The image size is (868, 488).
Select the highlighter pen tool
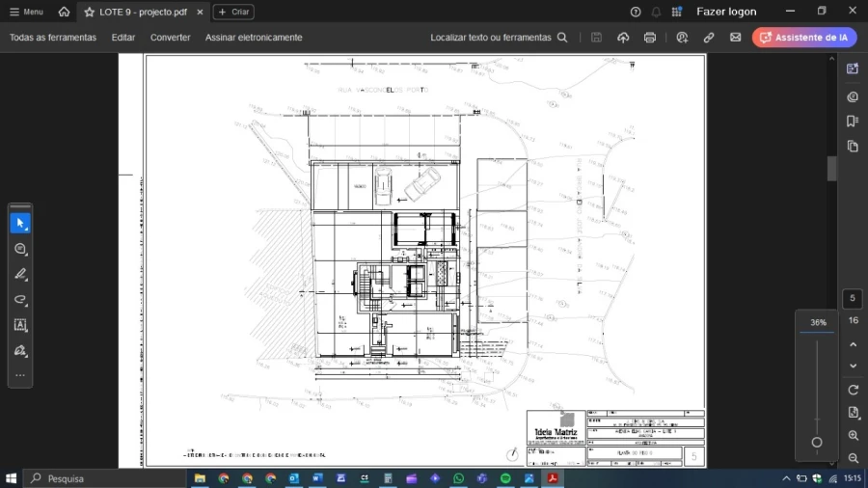20,275
